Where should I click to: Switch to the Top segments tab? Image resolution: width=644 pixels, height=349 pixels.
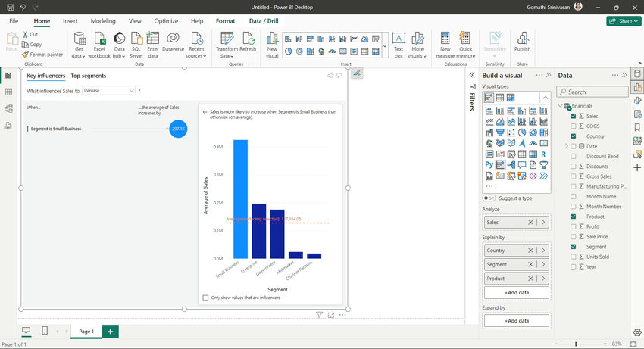[x=89, y=76]
